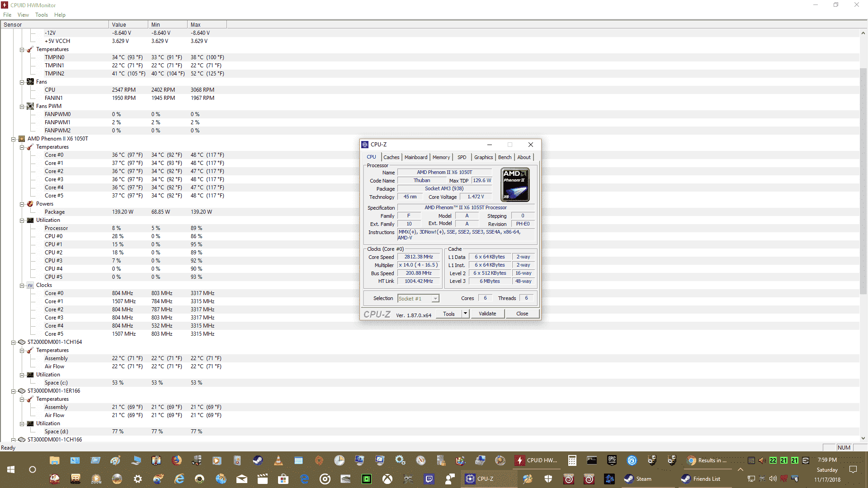868x488 pixels.
Task: Switch to the Caches tab in CPU-Z
Action: 391,157
